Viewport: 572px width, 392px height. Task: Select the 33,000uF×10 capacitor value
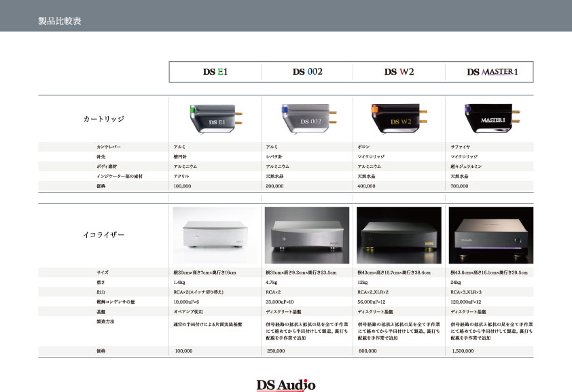(280, 302)
